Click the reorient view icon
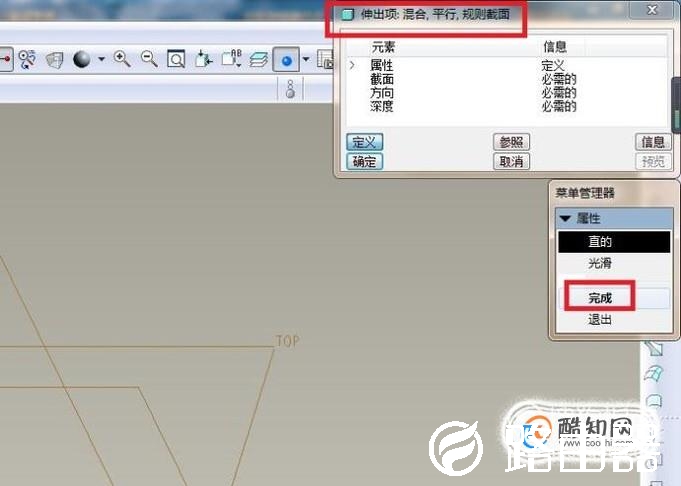681x486 pixels. 203,59
